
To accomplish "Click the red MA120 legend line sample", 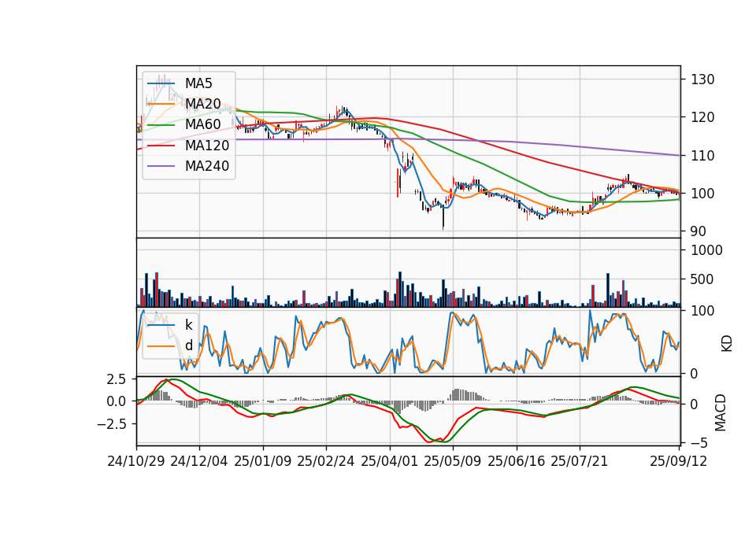I will coord(161,146).
